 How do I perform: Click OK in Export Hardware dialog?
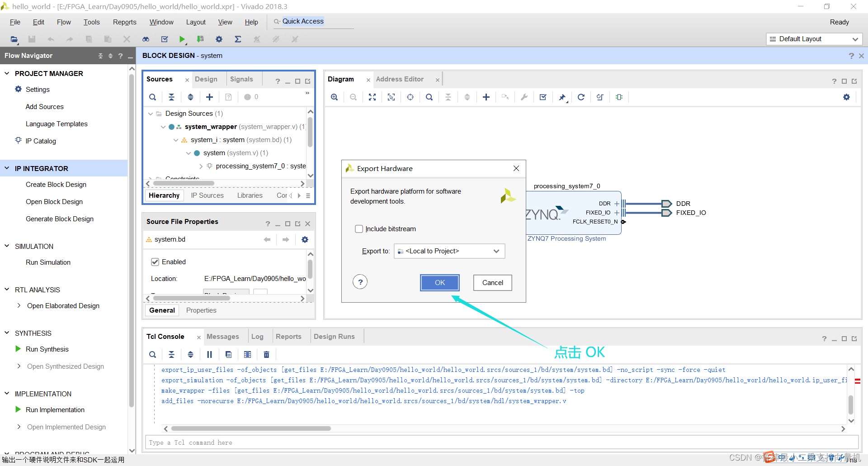pyautogui.click(x=440, y=283)
